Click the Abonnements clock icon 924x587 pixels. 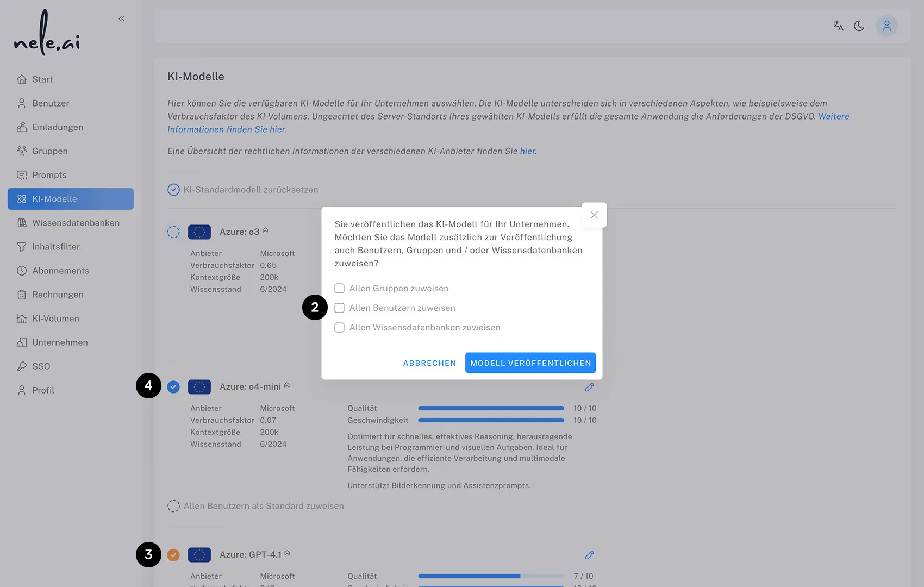(x=22, y=271)
